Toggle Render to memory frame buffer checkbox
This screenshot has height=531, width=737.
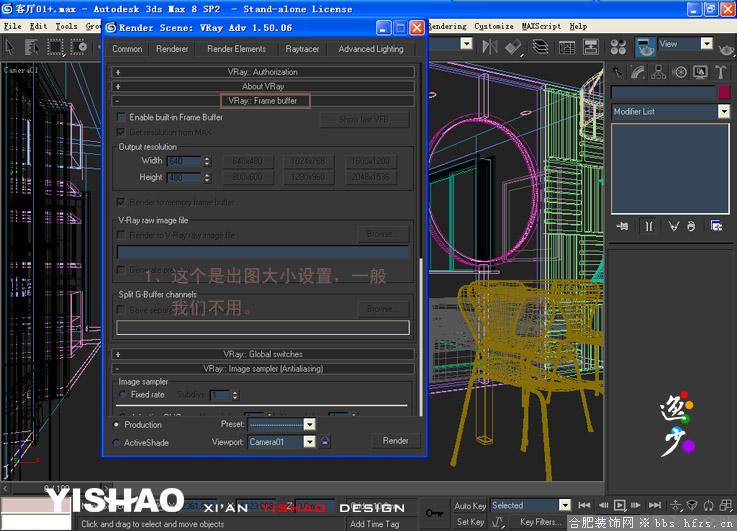coord(121,202)
